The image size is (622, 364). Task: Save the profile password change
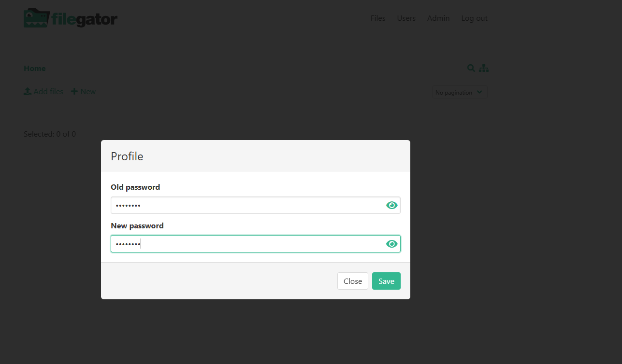tap(386, 281)
